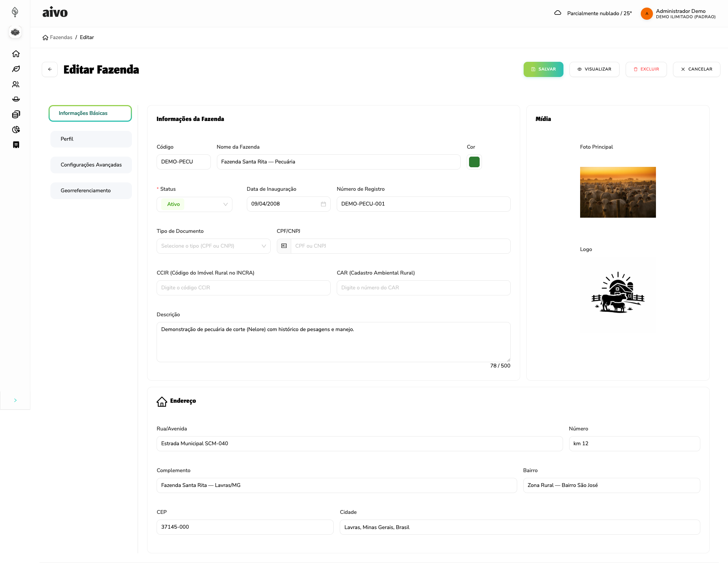
Task: Click the CCIR code input field
Action: tap(243, 288)
